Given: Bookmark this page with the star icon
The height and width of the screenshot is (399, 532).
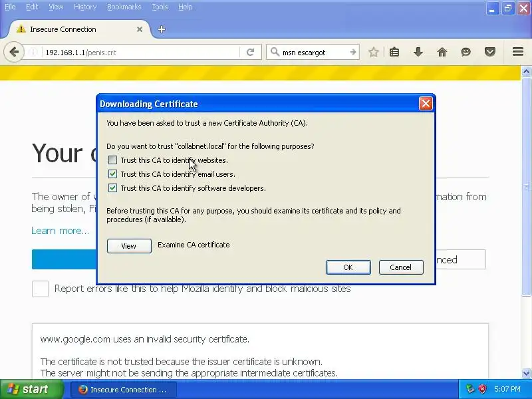Looking at the screenshot, I should (374, 53).
